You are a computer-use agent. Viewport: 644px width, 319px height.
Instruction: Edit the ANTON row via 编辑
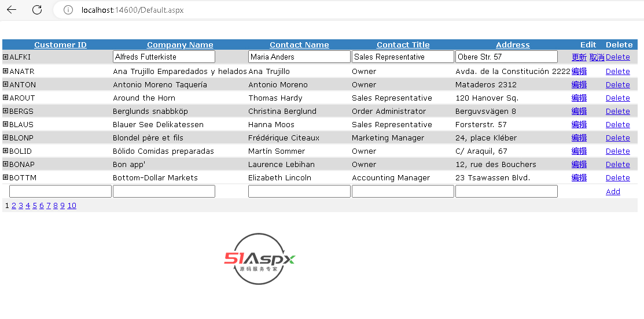pos(579,84)
